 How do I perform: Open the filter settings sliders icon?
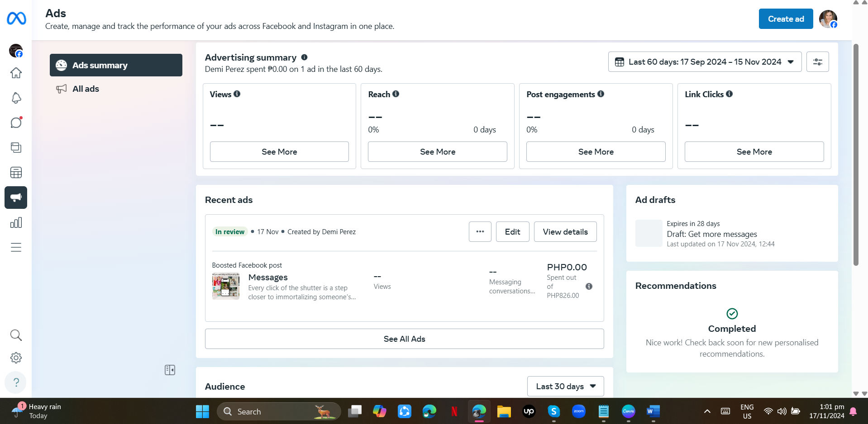click(818, 62)
